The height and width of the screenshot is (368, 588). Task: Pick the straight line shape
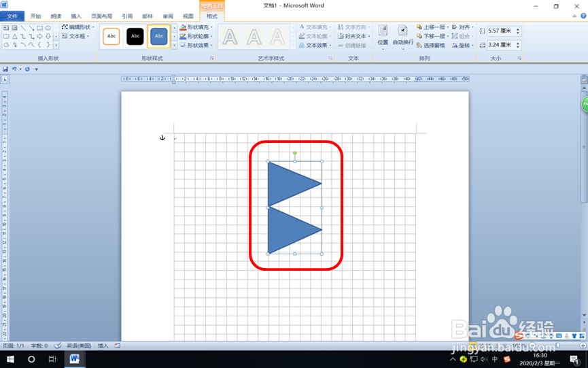[23, 28]
